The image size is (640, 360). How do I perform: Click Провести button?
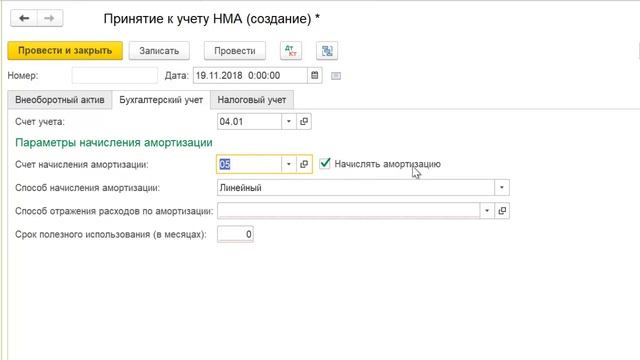point(235,51)
